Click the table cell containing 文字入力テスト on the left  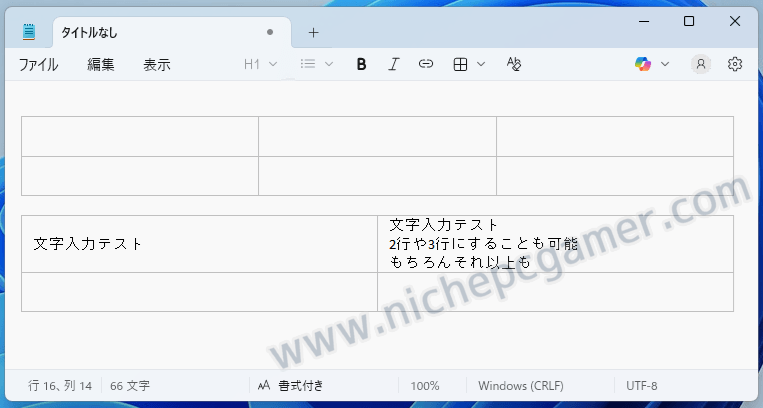(x=199, y=243)
